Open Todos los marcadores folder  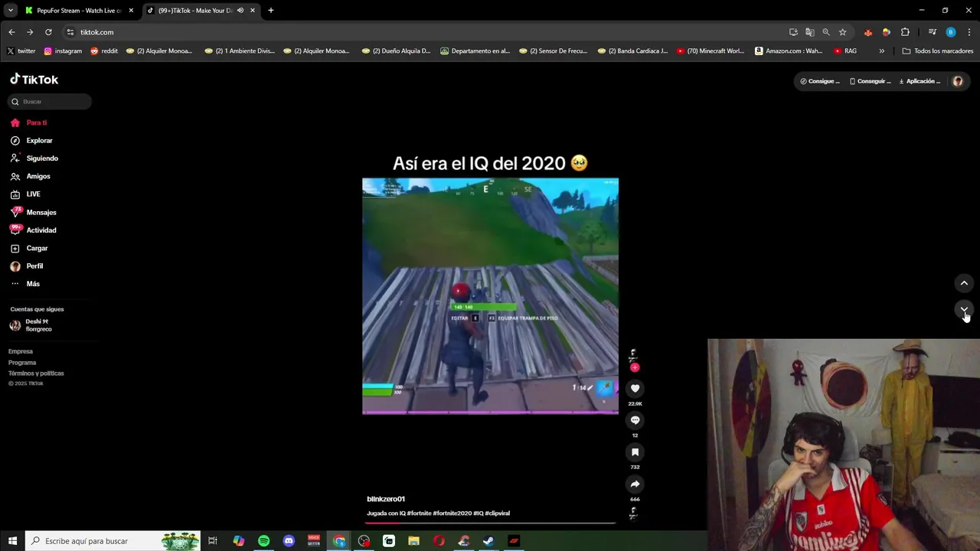(x=937, y=51)
